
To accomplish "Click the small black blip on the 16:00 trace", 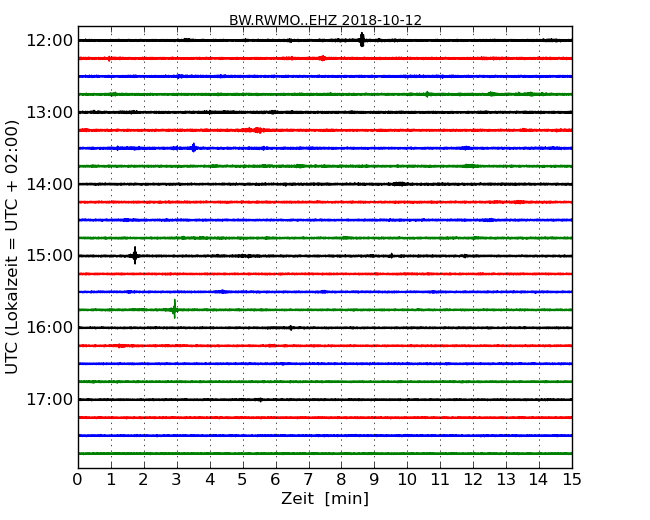I will (x=291, y=328).
